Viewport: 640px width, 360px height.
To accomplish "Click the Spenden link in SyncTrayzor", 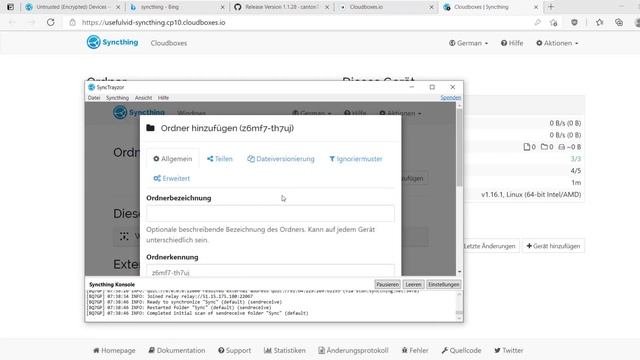I will tap(451, 98).
